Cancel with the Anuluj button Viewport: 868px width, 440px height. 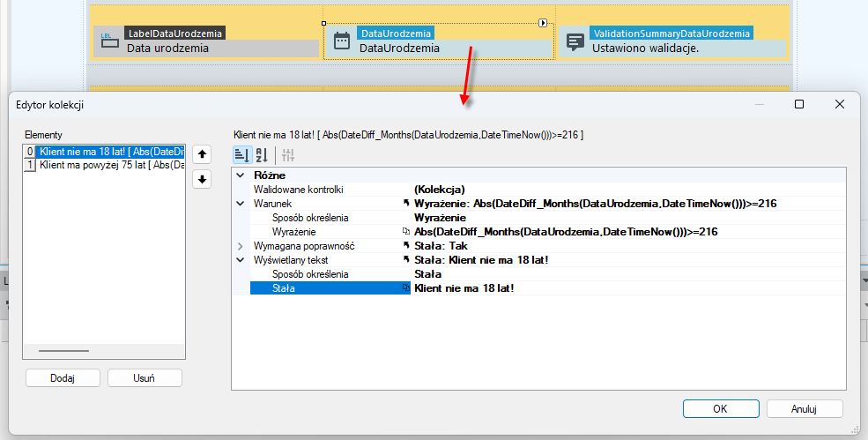tap(805, 409)
